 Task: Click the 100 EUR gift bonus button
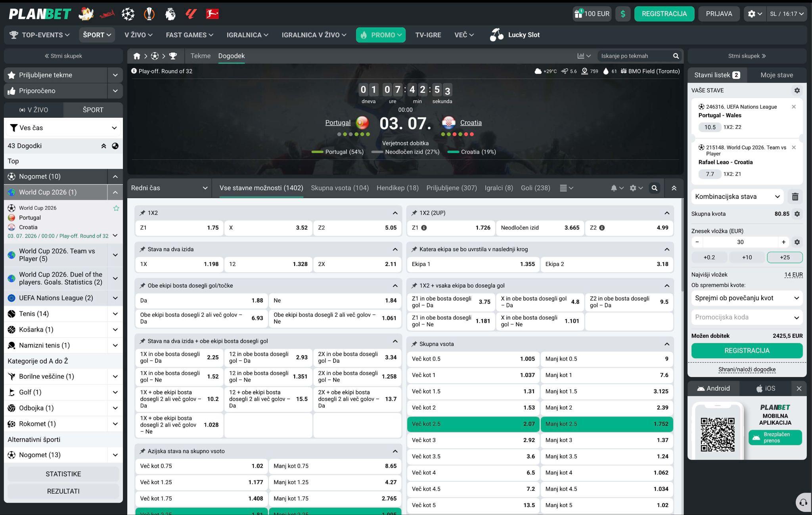coord(592,14)
